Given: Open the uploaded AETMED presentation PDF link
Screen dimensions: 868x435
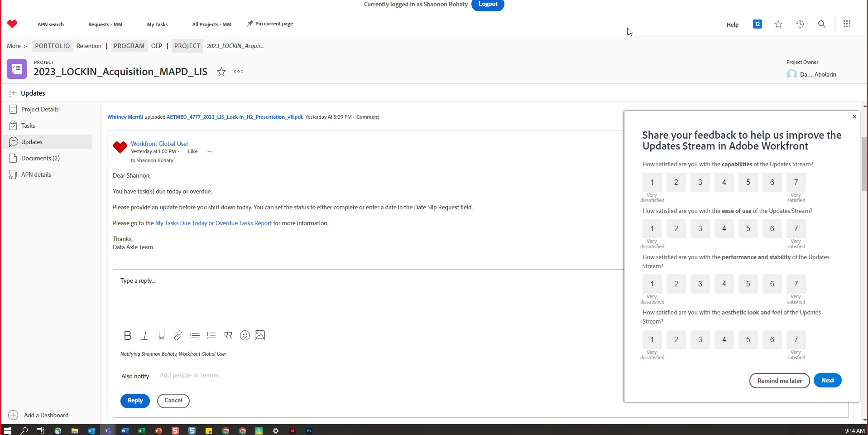Looking at the screenshot, I should point(235,117).
